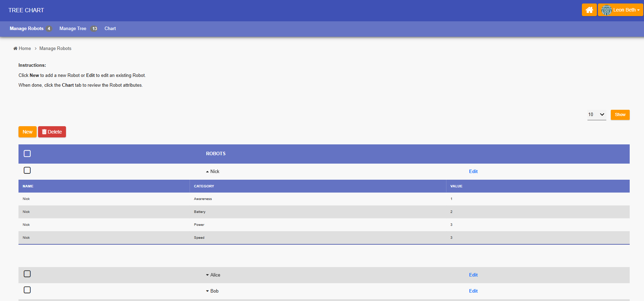Check the checkbox for Nick row
Image resolution: width=644 pixels, height=301 pixels.
(27, 170)
